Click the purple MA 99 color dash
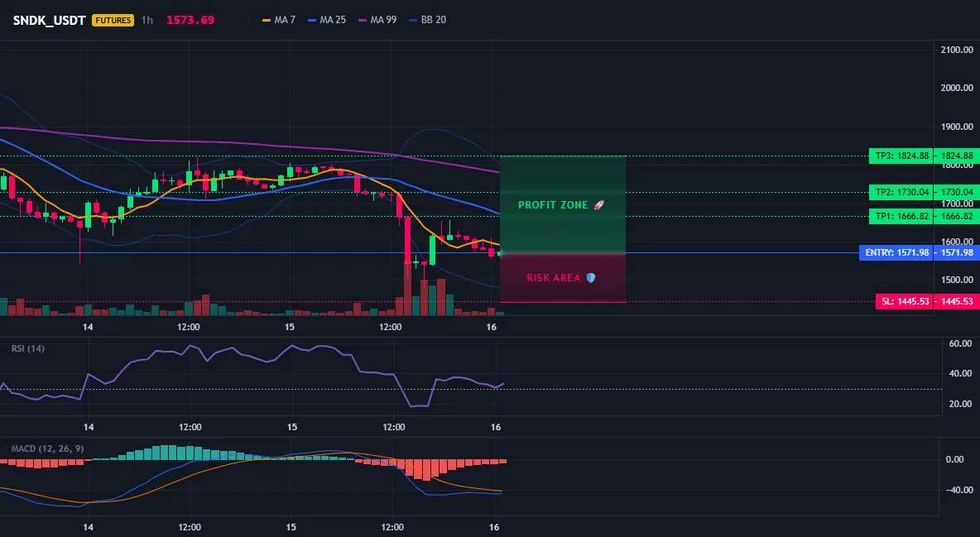 [x=362, y=20]
